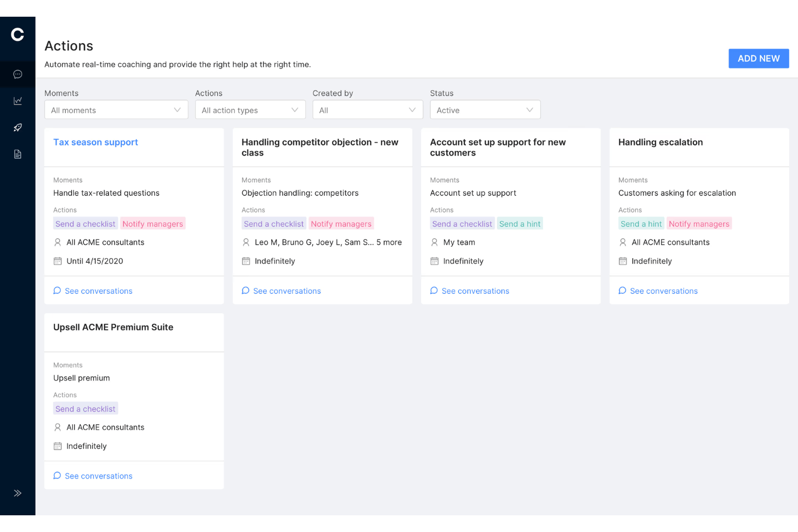Open Account set up support for new customers title

pyautogui.click(x=498, y=147)
